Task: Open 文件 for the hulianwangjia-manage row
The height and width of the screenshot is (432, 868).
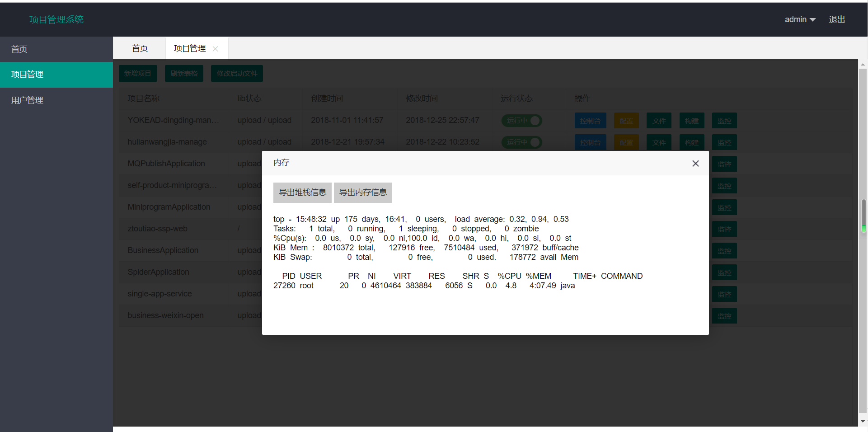Action: click(659, 142)
